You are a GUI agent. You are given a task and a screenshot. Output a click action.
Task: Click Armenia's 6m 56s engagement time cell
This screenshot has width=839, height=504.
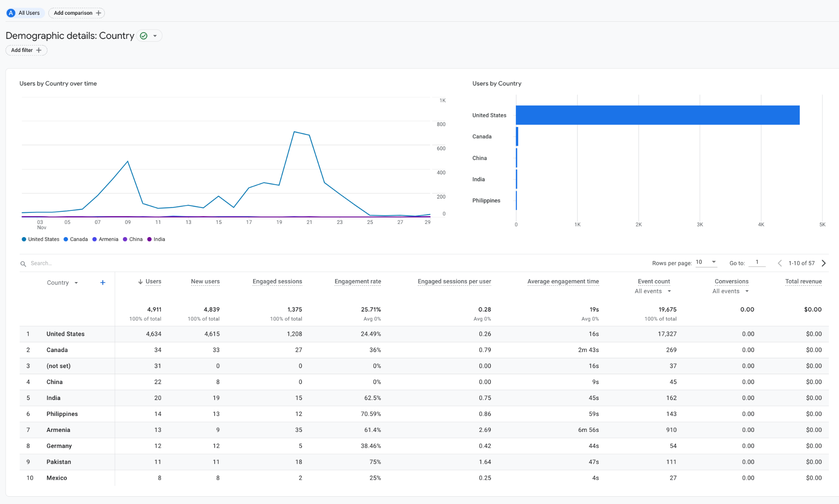click(588, 430)
